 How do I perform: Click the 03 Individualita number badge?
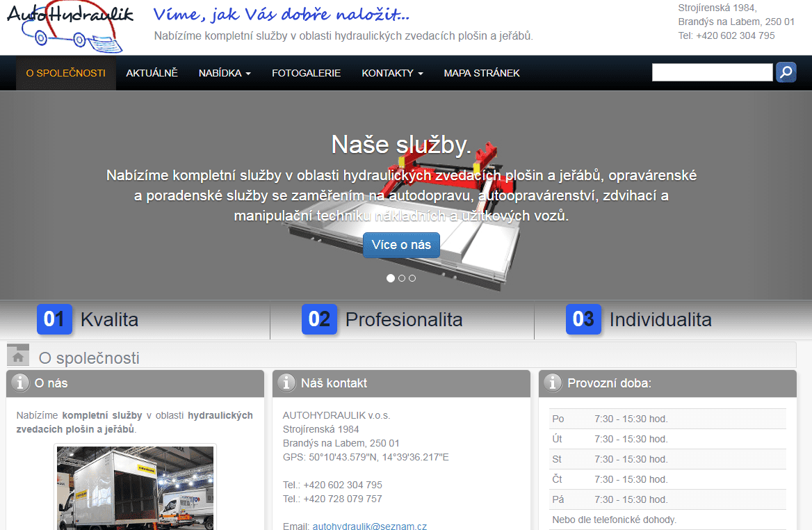(583, 319)
